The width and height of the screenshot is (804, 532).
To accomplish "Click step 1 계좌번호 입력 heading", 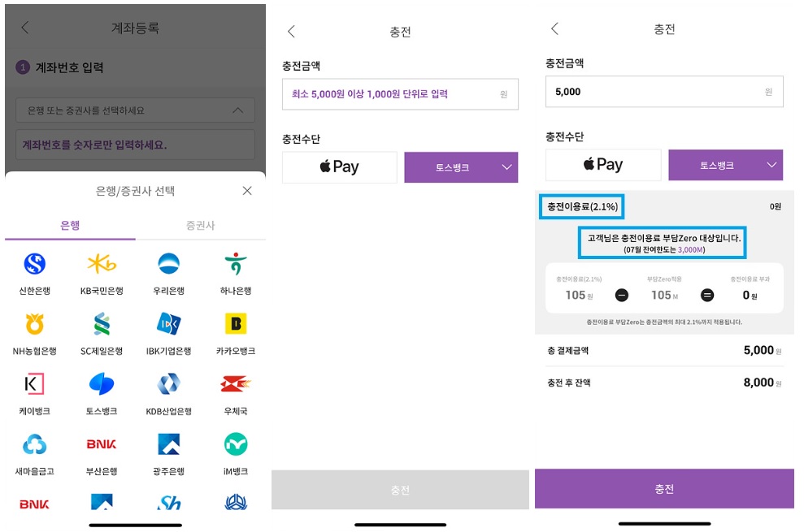I will point(60,67).
